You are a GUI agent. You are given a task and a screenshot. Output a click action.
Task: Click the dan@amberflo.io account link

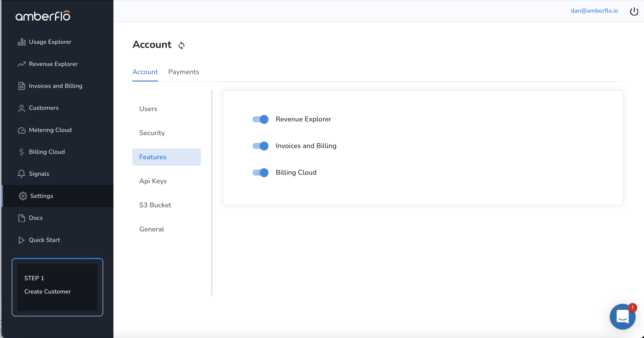pos(594,11)
